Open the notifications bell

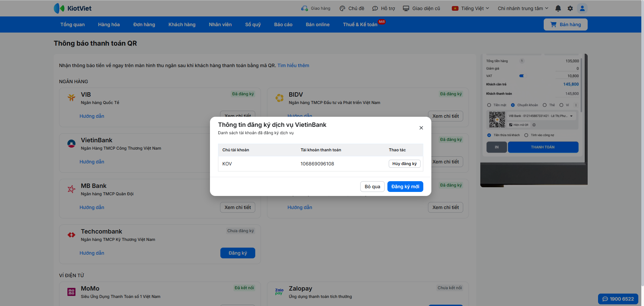pos(558,8)
